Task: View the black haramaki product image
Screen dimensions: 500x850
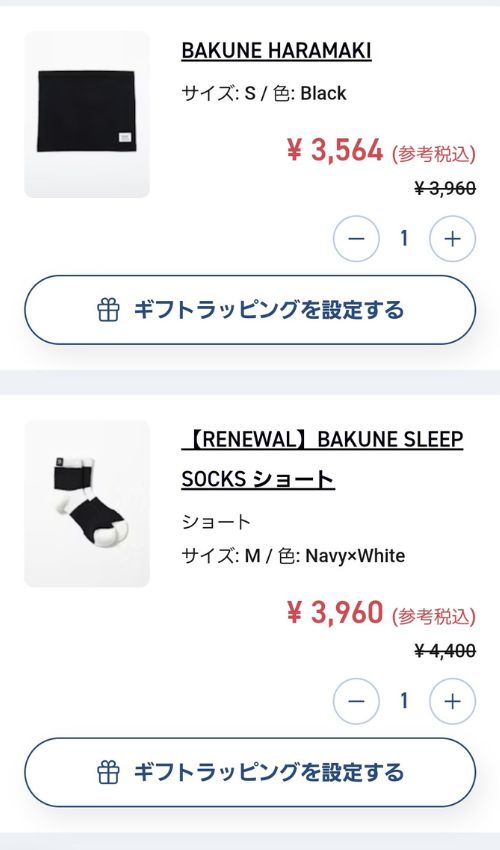Action: click(x=87, y=114)
